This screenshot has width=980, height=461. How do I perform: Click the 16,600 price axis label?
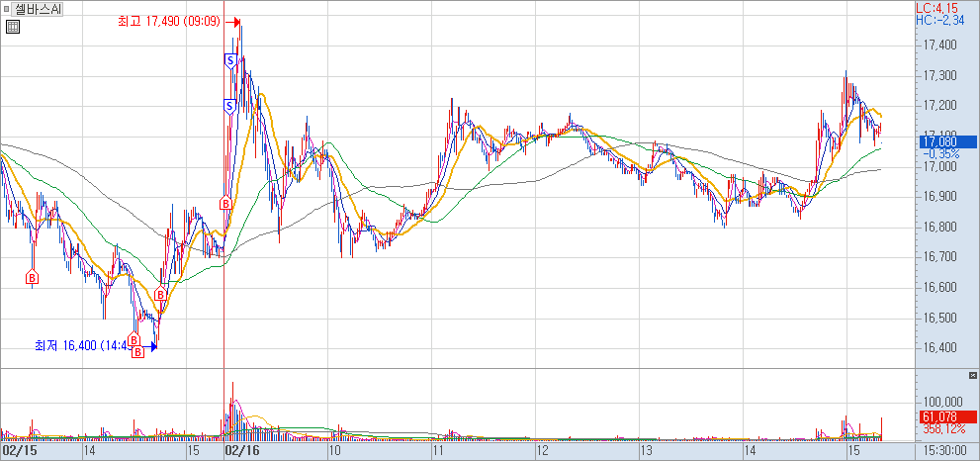(938, 288)
